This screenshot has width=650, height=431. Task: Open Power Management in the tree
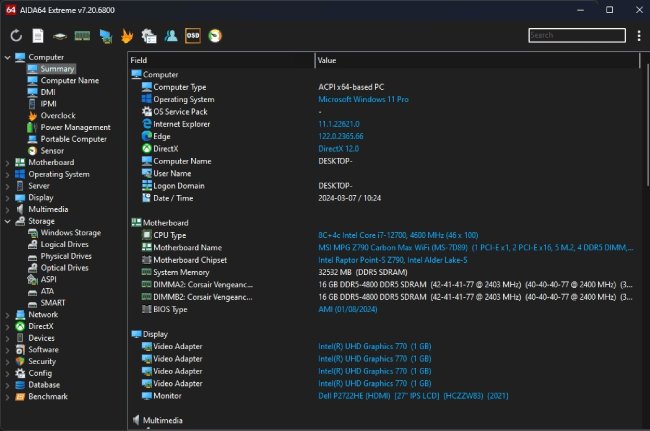point(75,127)
